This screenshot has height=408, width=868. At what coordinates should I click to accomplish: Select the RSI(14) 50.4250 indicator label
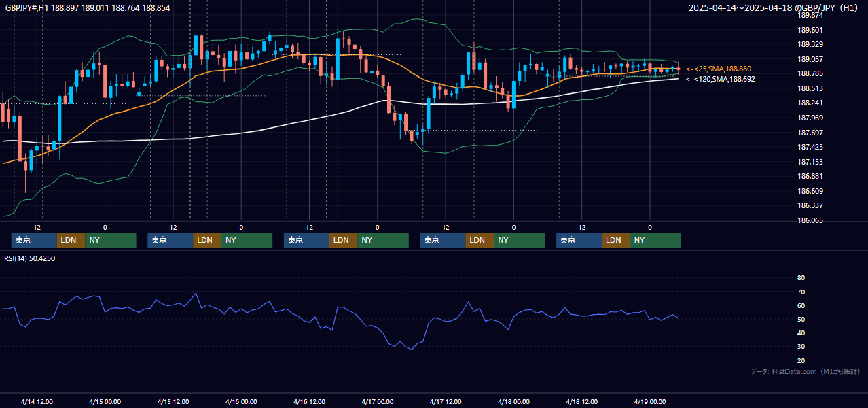[x=30, y=258]
